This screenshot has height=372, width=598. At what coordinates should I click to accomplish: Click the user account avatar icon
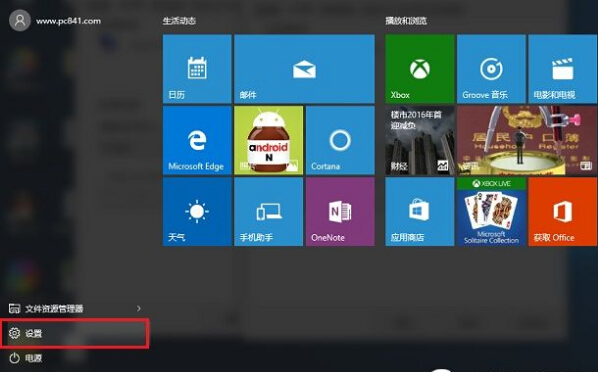pyautogui.click(x=20, y=21)
